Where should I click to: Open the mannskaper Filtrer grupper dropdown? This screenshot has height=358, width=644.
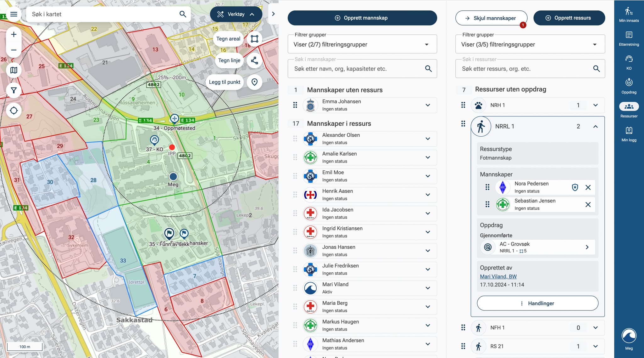pos(362,44)
